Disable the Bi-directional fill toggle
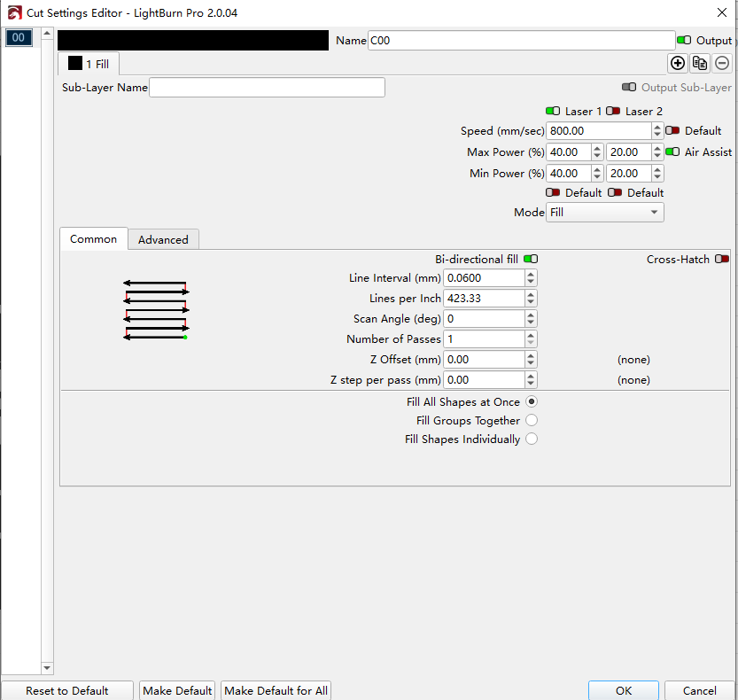This screenshot has height=700, width=738. pos(531,259)
